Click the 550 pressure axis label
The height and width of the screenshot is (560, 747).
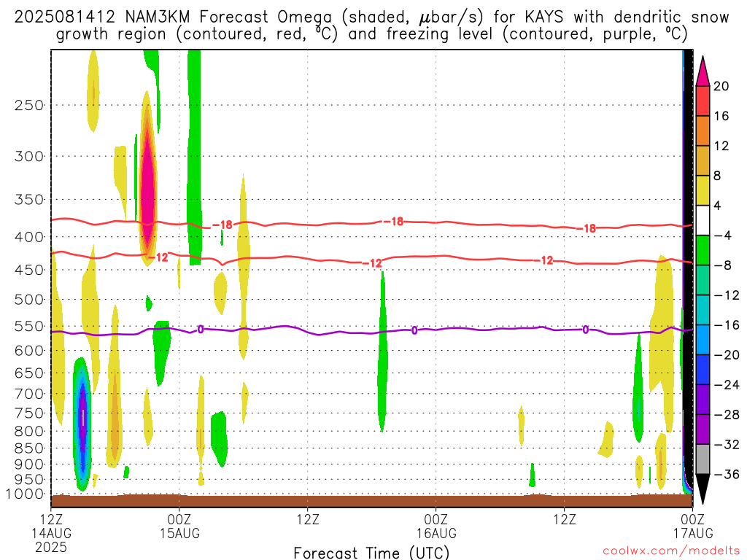click(29, 326)
